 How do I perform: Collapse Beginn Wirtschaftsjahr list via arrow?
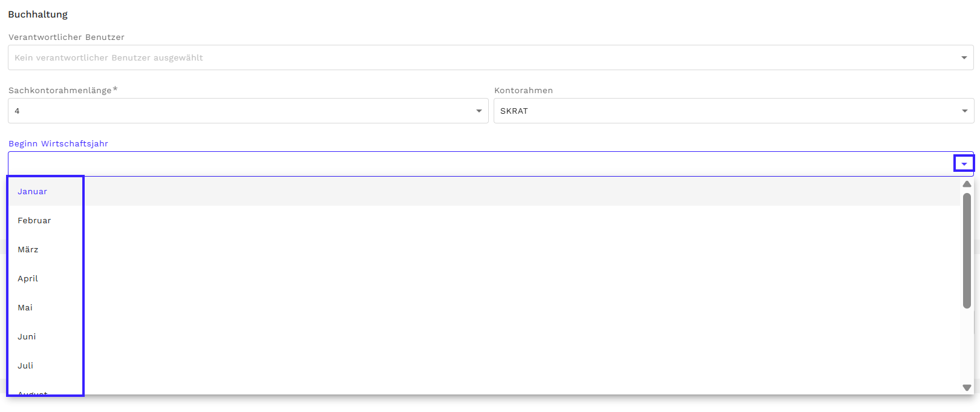(964, 164)
